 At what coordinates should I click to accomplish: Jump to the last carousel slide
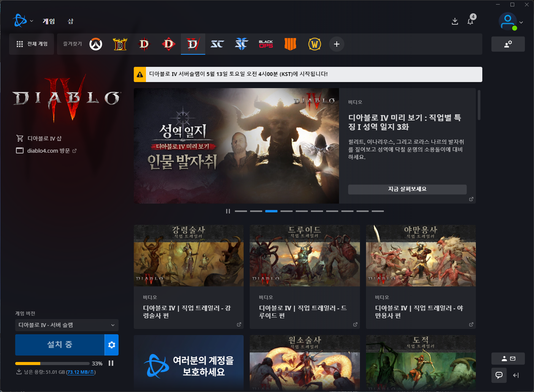pos(378,211)
